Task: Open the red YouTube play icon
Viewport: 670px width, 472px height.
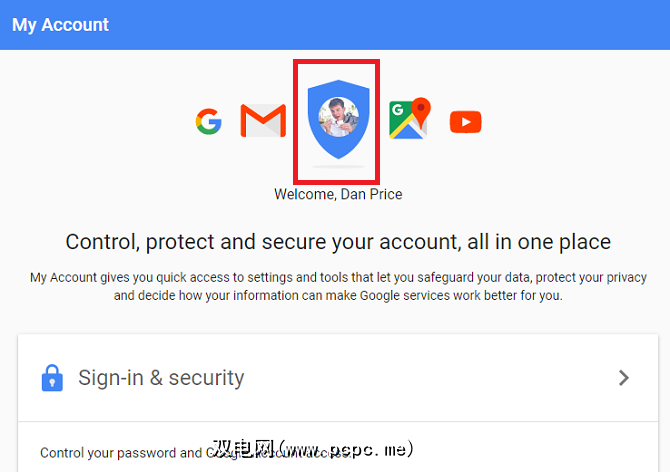Action: tap(465, 122)
